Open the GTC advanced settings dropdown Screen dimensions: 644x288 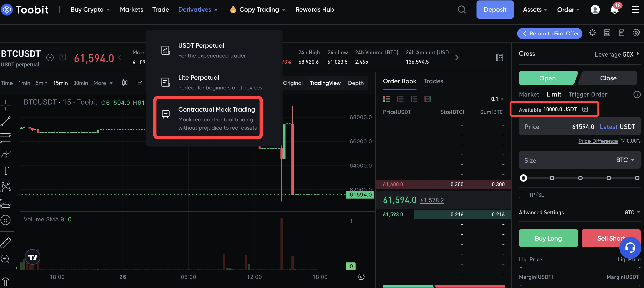coord(632,212)
